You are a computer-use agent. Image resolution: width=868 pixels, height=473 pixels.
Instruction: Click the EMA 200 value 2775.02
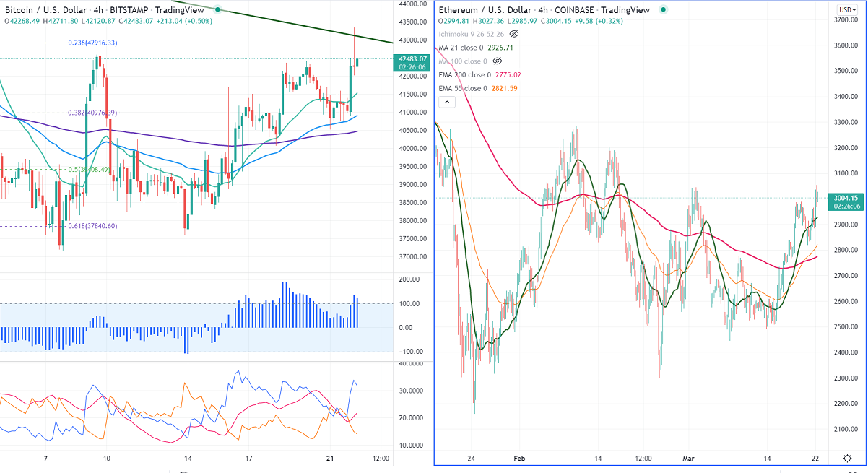point(508,75)
